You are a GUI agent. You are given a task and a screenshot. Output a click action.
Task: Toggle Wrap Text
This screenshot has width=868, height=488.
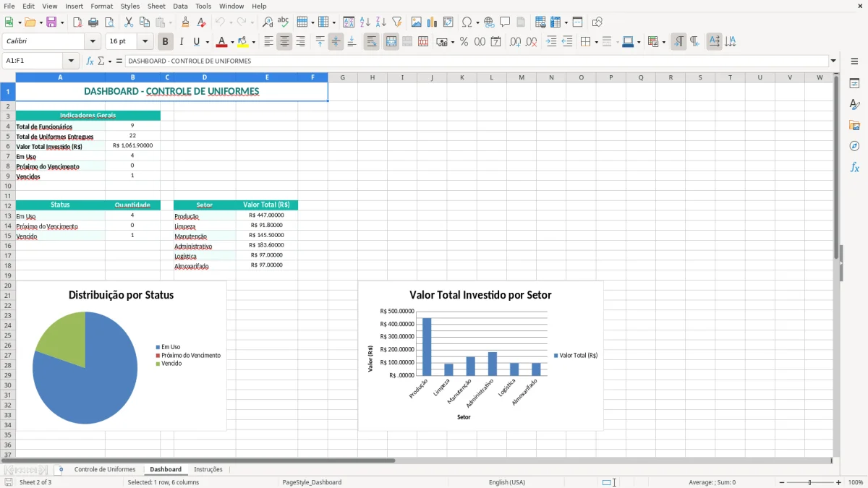click(372, 42)
